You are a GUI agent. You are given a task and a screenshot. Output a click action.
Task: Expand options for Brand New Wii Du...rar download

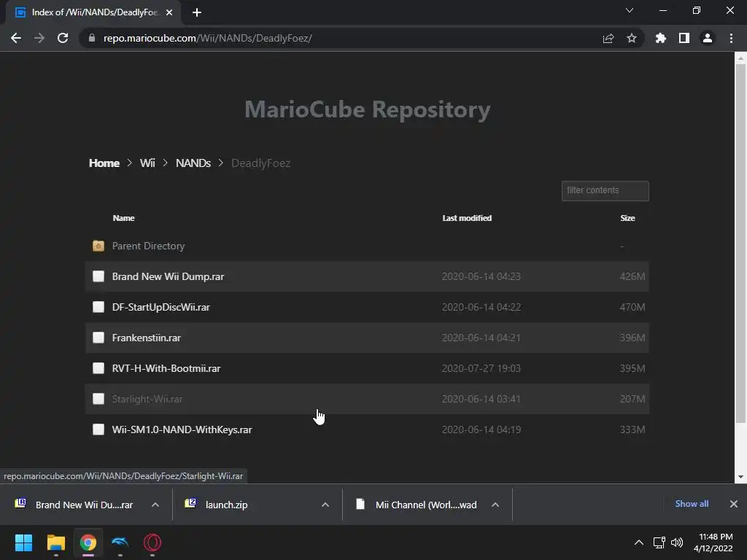(x=155, y=505)
